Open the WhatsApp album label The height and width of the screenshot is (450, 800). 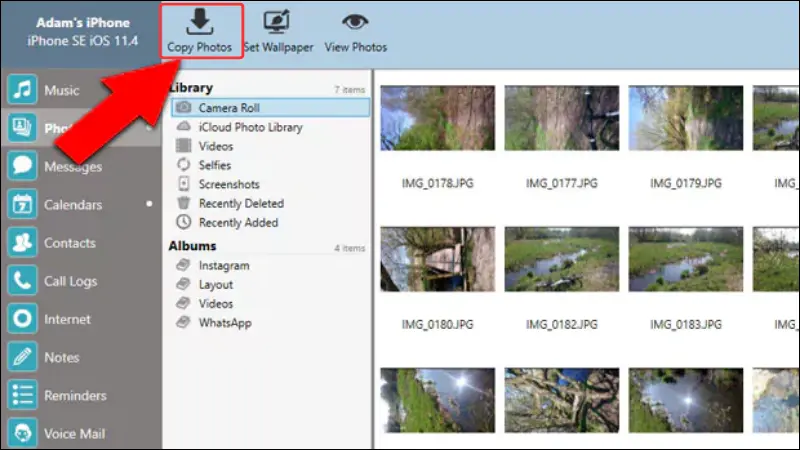225,323
